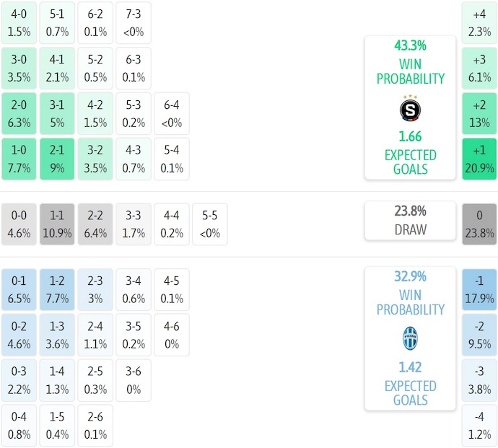
Task: Click the 43.3% win probability text
Action: (x=410, y=45)
